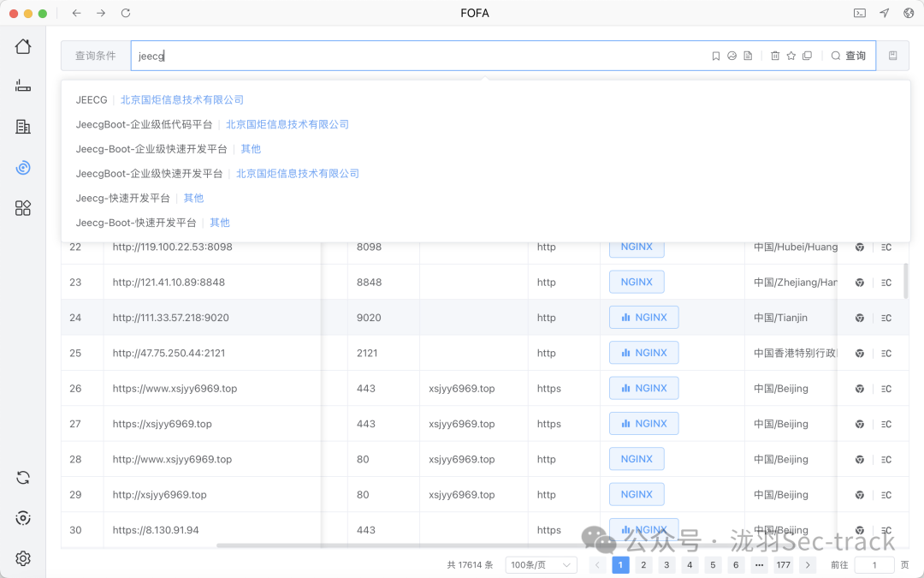Viewport: 924px width, 578px height.
Task: Click URL https://www.xsjyy6969.top
Action: coord(175,389)
